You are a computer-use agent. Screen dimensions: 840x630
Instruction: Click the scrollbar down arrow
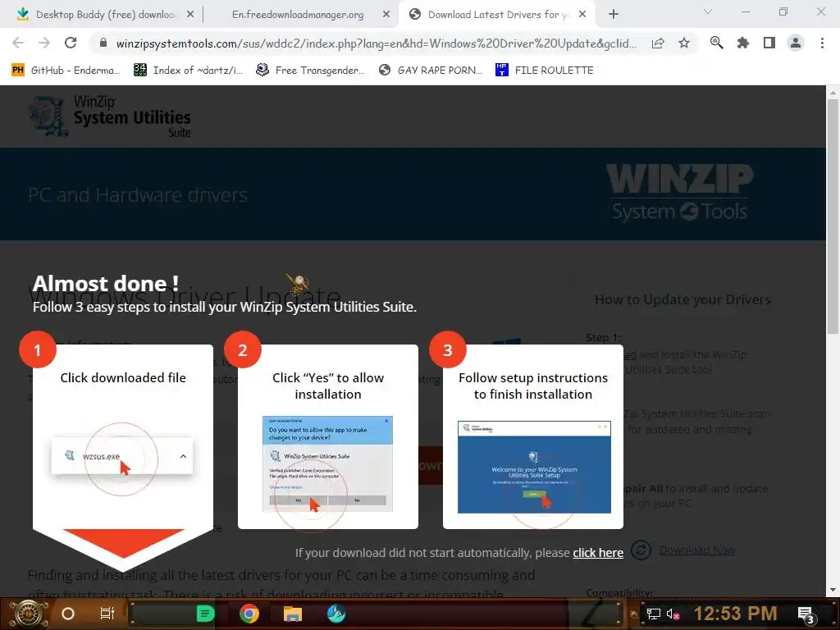point(833,590)
